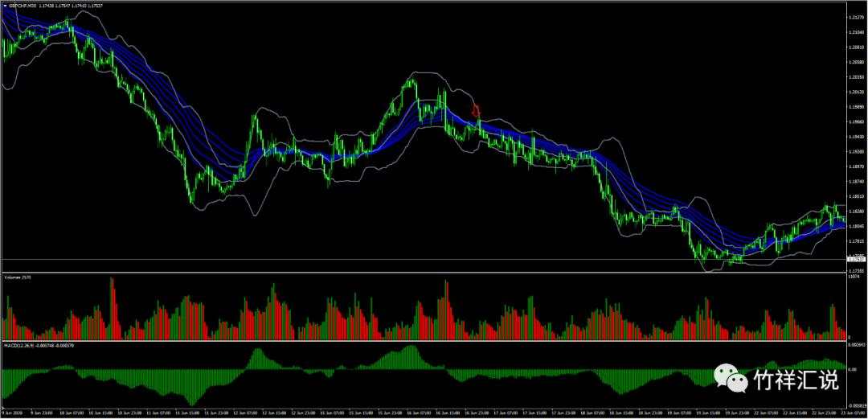868x419 pixels.
Task: Click the horizontal bid price line
Action: tap(424, 259)
